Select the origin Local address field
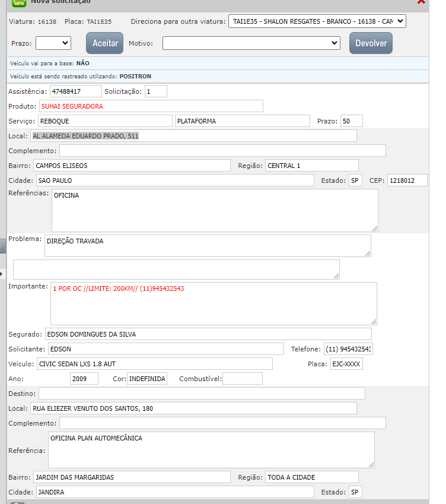The image size is (446, 504). (x=193, y=135)
